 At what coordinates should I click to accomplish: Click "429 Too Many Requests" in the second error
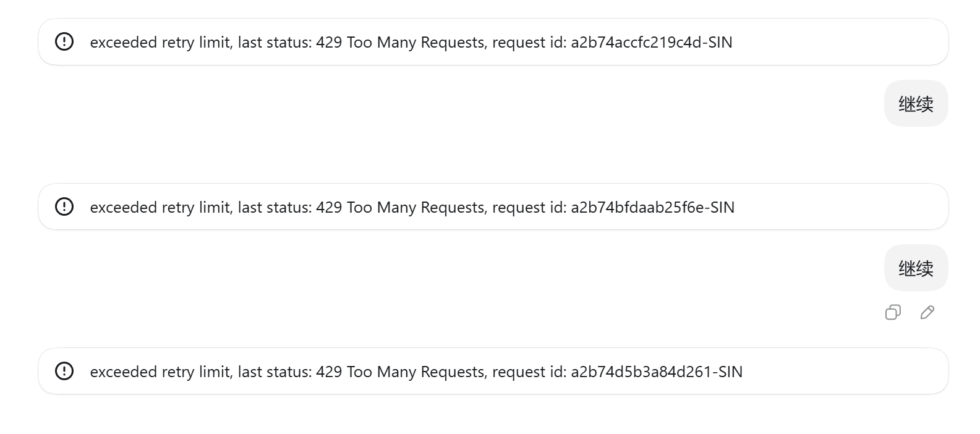[x=401, y=207]
